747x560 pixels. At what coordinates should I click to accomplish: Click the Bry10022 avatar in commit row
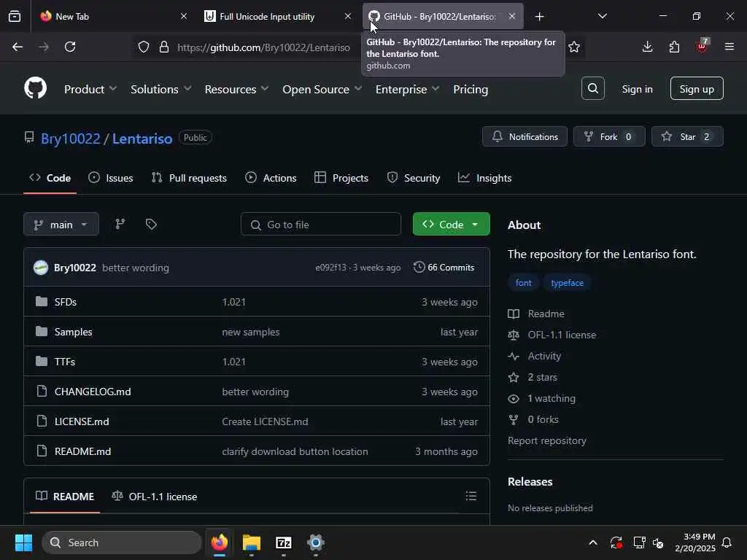(41, 268)
